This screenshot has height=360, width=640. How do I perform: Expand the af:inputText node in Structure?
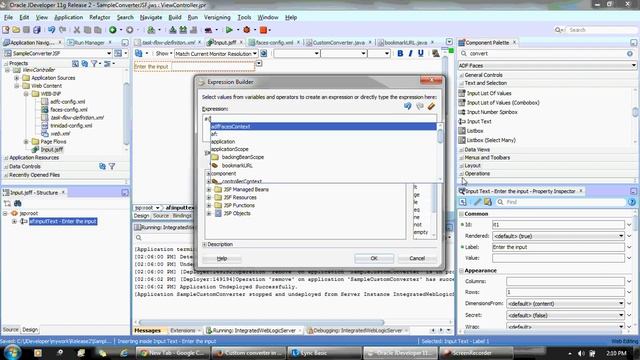tap(14, 221)
